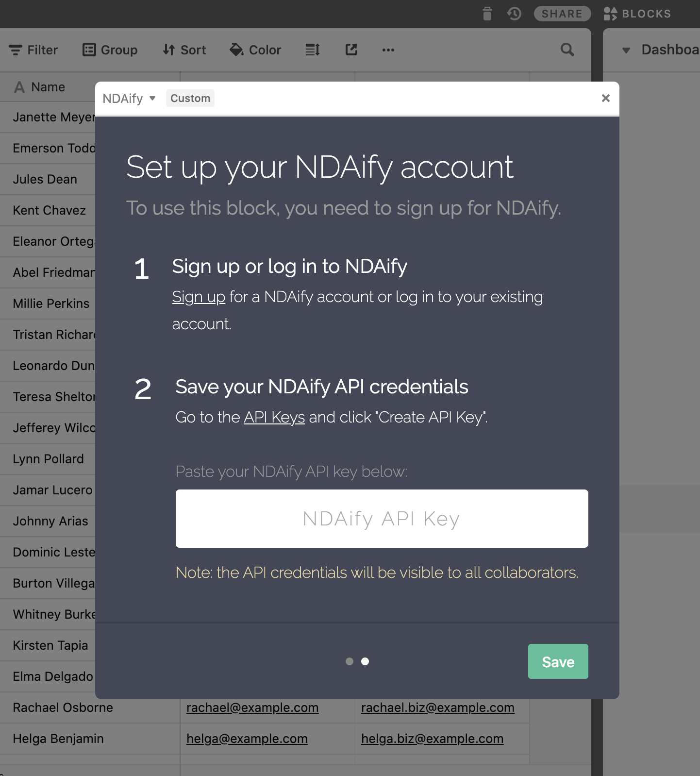The image size is (700, 776).
Task: Open the more options ellipsis menu
Action: click(388, 50)
